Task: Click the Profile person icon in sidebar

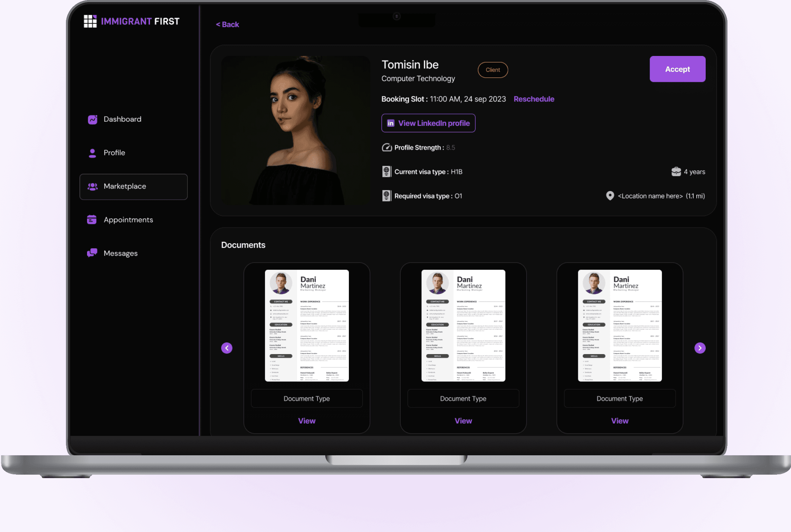Action: pyautogui.click(x=92, y=153)
